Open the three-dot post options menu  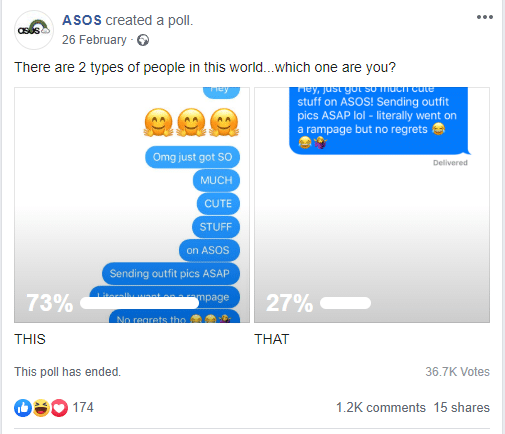click(x=485, y=17)
